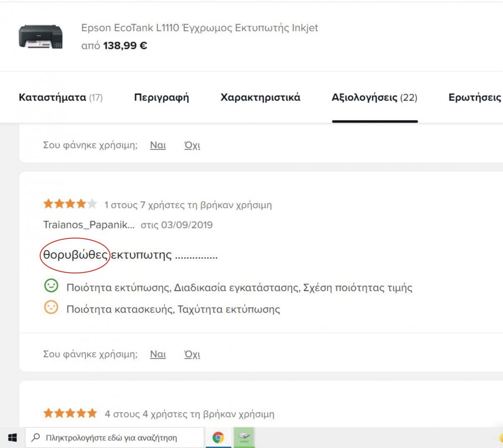The height and width of the screenshot is (448, 503).
Task: Click the five-star rating of the bottom review
Action: pos(70,413)
